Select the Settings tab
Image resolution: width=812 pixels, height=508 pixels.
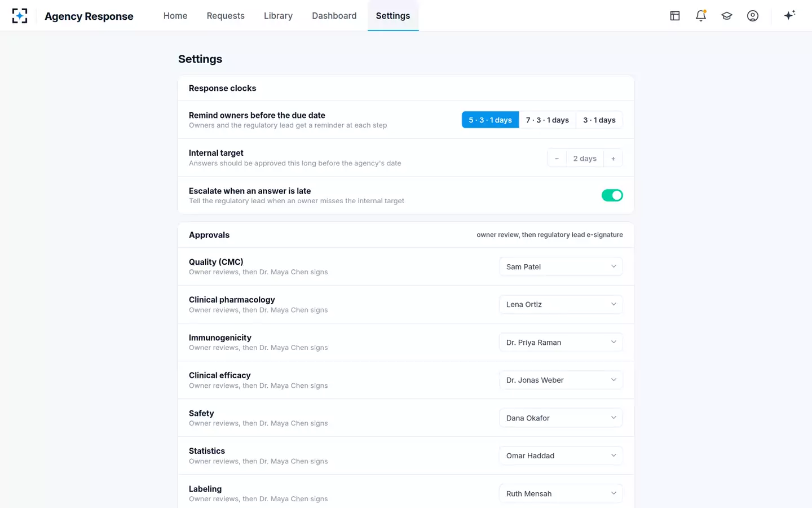coord(393,16)
